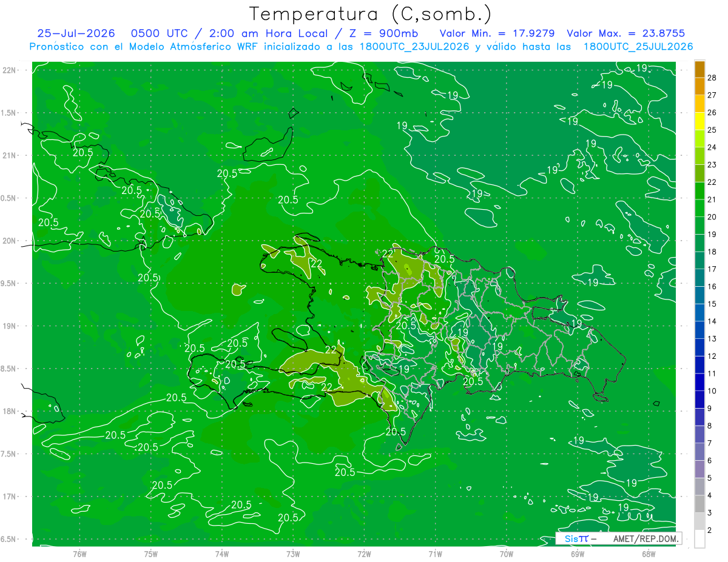Pick the yellow colorbar swatch between 25 and 26

point(699,121)
